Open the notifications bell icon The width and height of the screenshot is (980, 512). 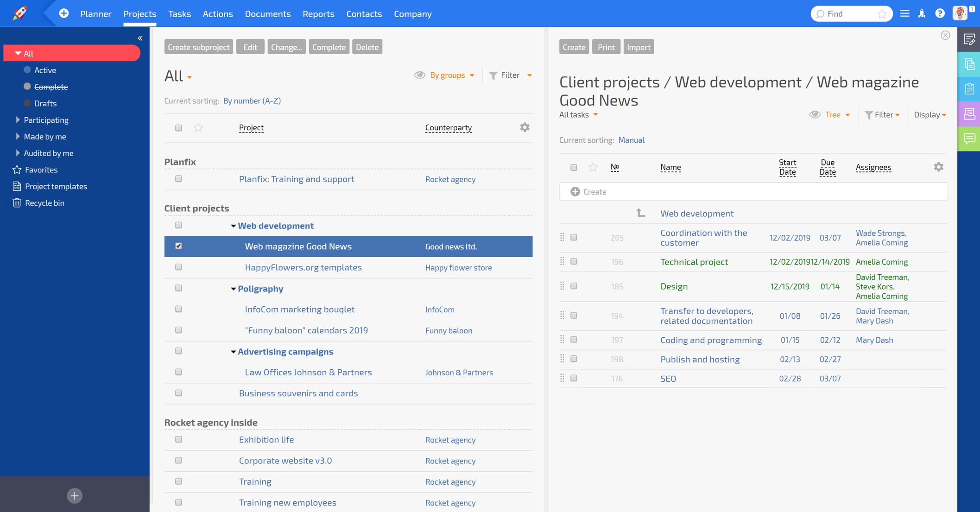[921, 13]
